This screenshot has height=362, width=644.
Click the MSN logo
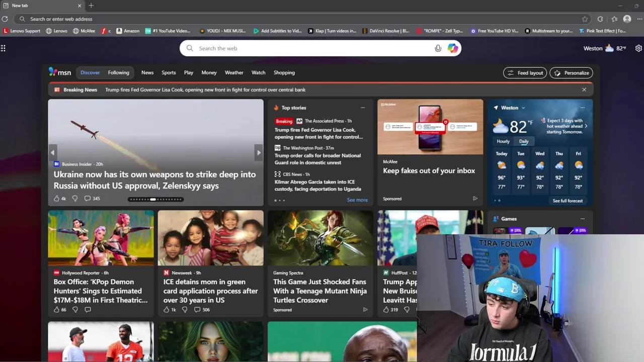(x=60, y=72)
